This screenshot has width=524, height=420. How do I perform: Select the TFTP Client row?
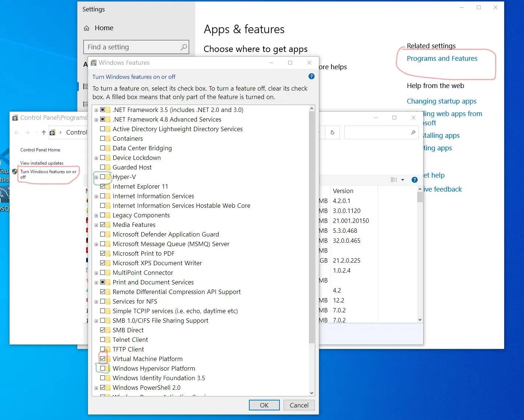point(128,349)
